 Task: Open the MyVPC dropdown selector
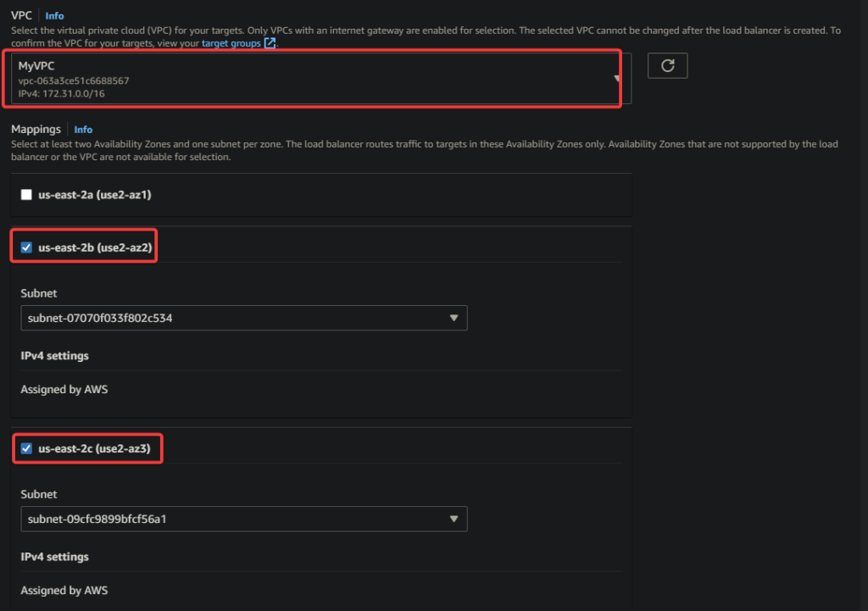click(314, 79)
